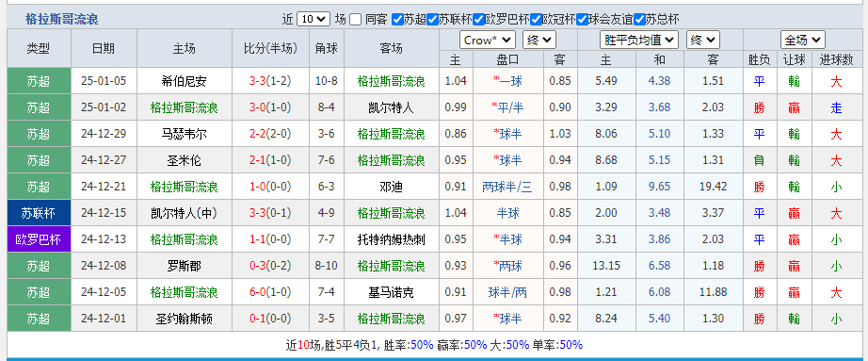
Task: Click the 3-0(1-0) score against 凯尔特人
Action: pyautogui.click(x=270, y=107)
